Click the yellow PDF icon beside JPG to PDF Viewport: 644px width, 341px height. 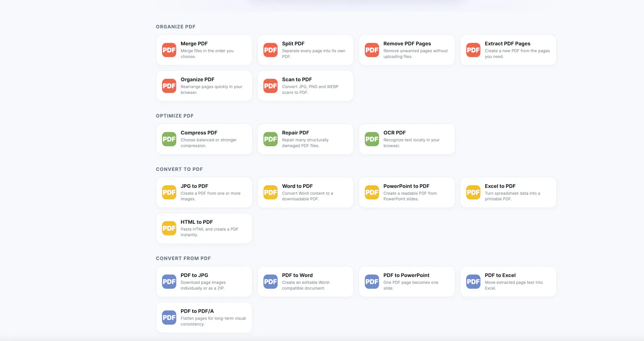pos(169,192)
